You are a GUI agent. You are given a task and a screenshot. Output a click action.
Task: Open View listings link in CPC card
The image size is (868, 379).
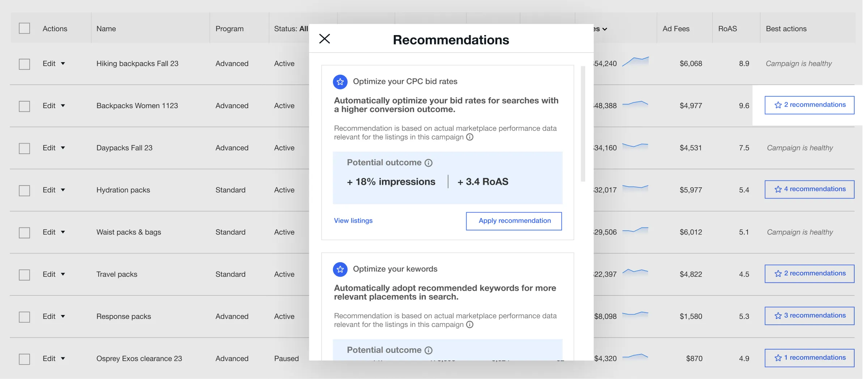coord(353,221)
